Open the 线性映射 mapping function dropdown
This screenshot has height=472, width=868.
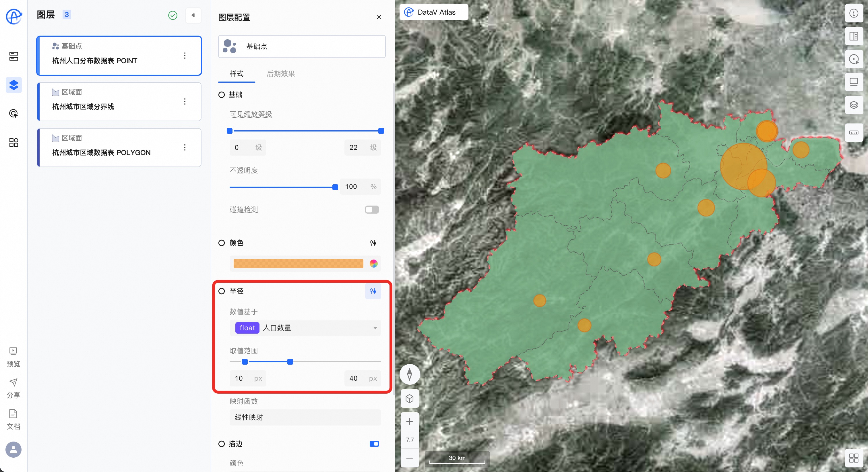pyautogui.click(x=305, y=417)
